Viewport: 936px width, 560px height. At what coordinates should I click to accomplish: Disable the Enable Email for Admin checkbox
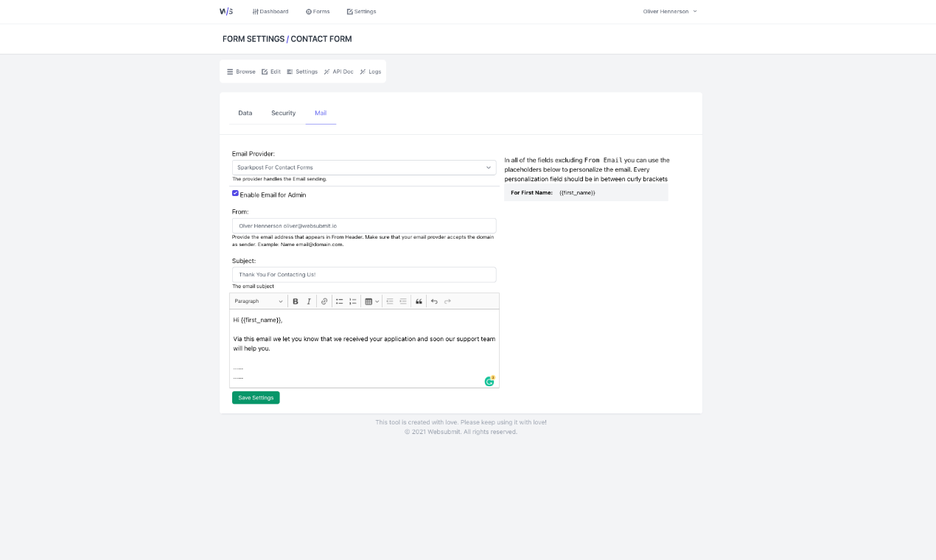pos(235,192)
